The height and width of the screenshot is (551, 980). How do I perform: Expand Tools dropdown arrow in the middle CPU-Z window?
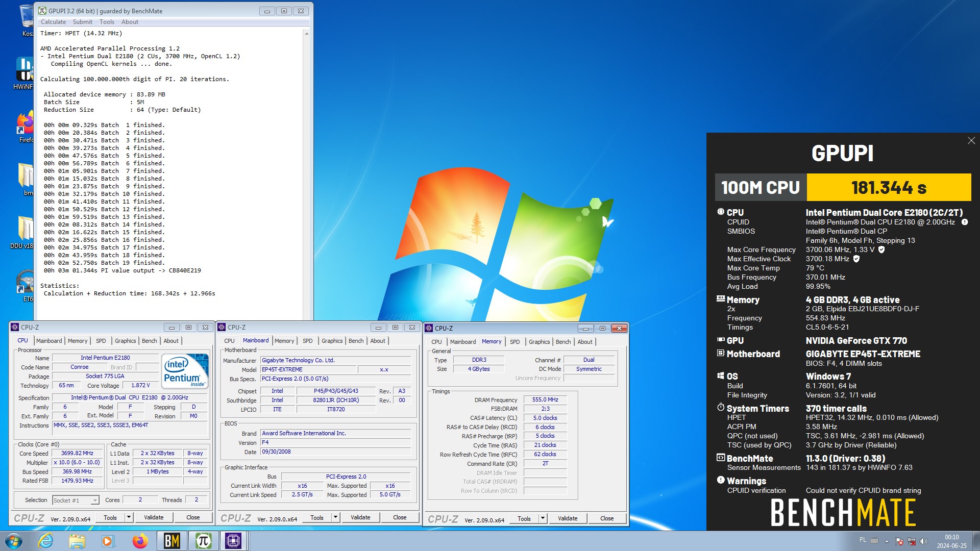point(335,517)
